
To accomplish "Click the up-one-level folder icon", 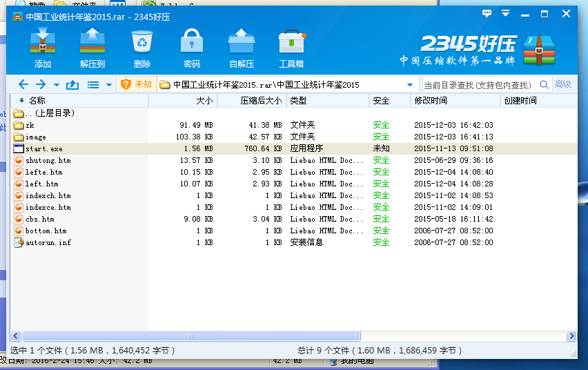I will 72,85.
